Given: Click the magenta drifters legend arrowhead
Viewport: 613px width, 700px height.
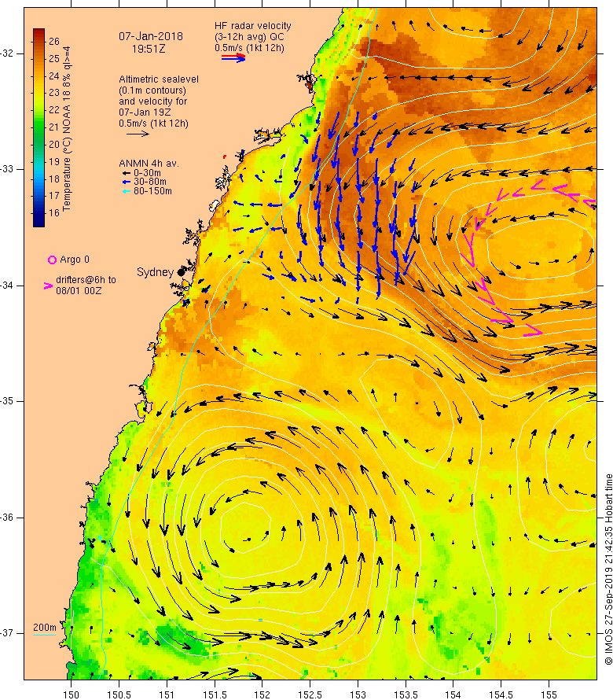Looking at the screenshot, I should [x=48, y=286].
